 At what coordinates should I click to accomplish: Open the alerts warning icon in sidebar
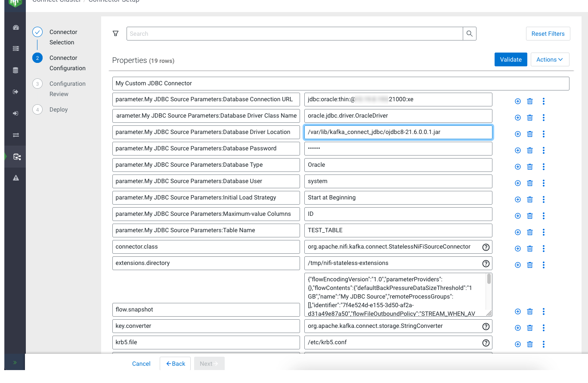tap(16, 178)
